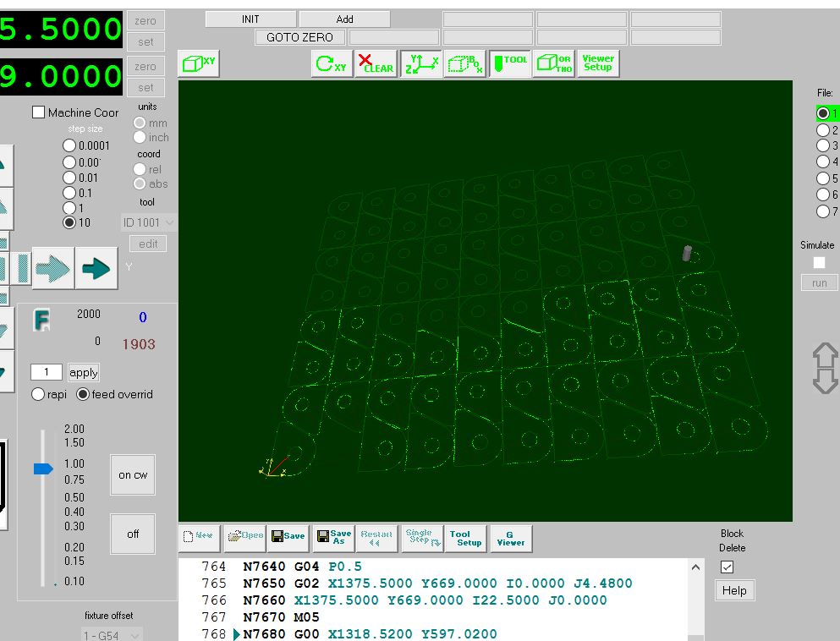Open the fixture offset G54 dropdown
840x641 pixels.
pyautogui.click(x=112, y=634)
